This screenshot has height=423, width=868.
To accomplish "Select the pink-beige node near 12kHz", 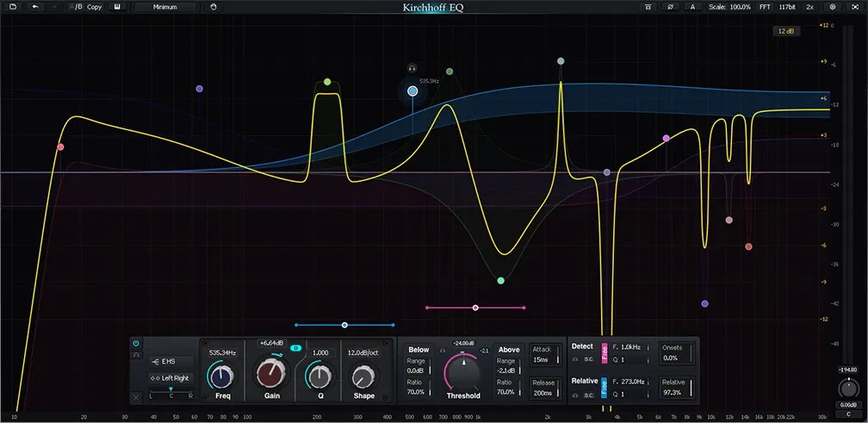I will (729, 221).
